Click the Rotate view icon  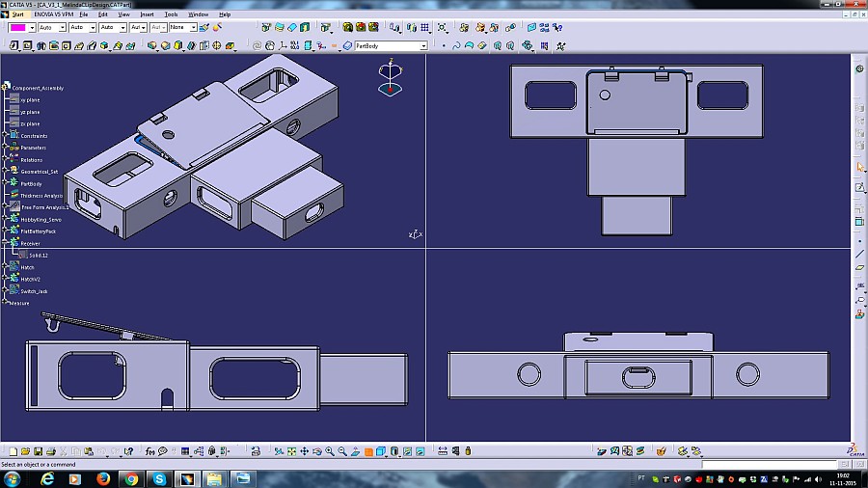[317, 451]
